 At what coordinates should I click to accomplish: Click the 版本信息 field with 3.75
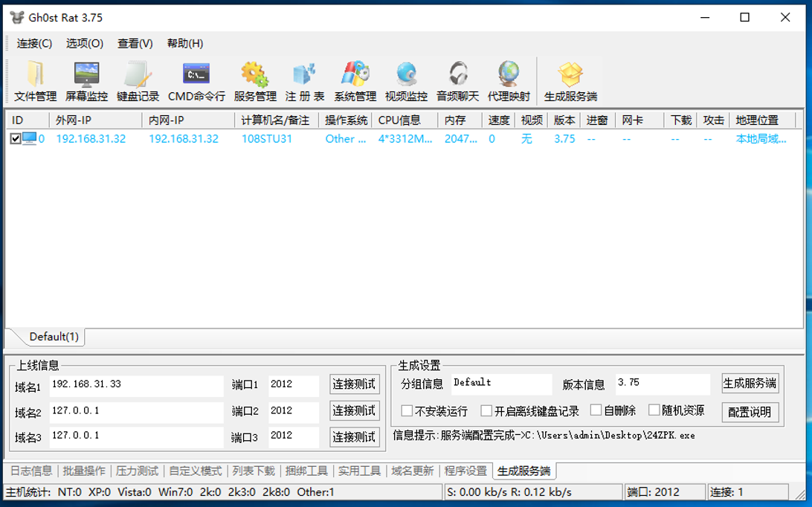[x=663, y=384]
